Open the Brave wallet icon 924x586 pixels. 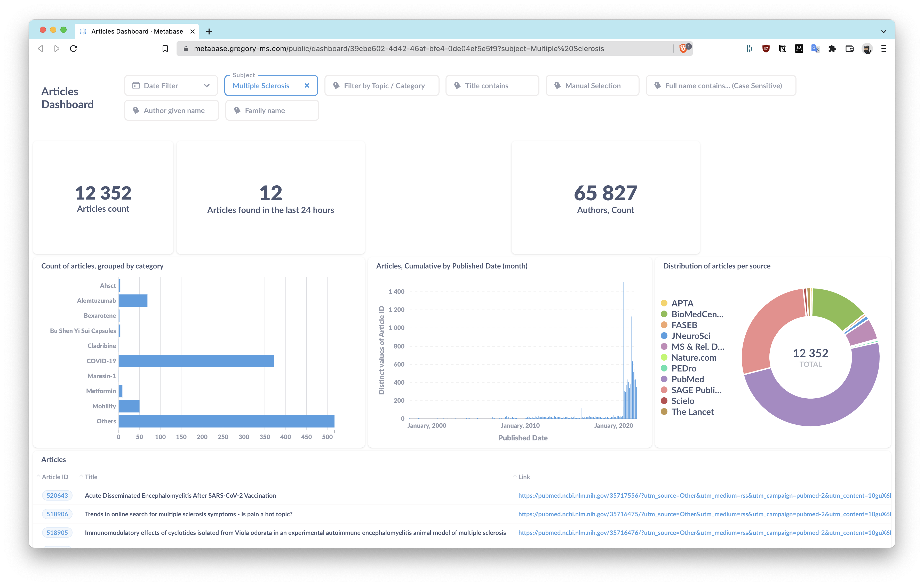point(850,48)
